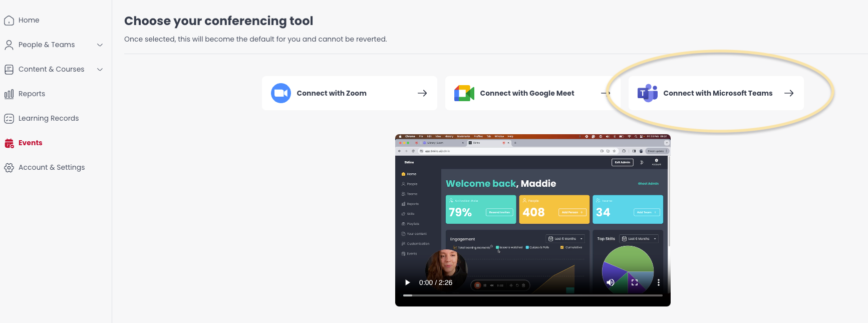Open Account & Settings gear icon
The height and width of the screenshot is (323, 868).
pos(9,168)
